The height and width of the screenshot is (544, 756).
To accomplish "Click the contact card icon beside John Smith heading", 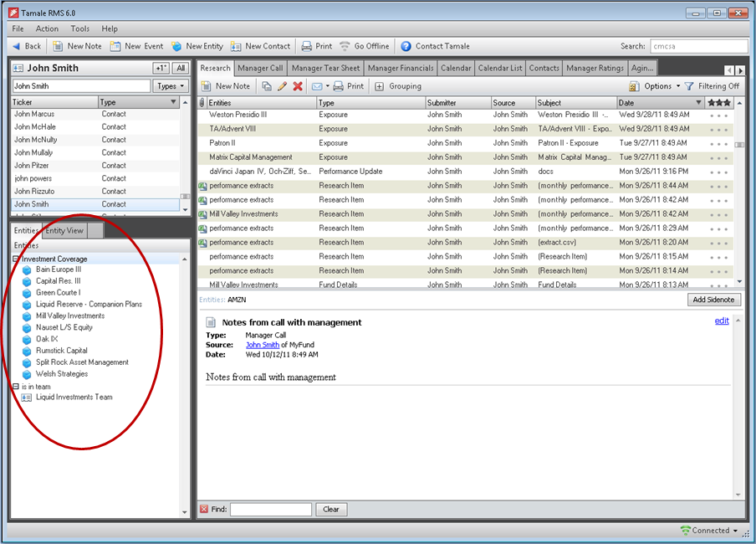I will [18, 68].
